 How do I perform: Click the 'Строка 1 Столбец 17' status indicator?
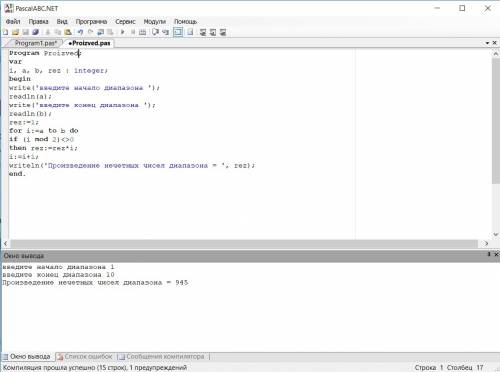point(449,367)
